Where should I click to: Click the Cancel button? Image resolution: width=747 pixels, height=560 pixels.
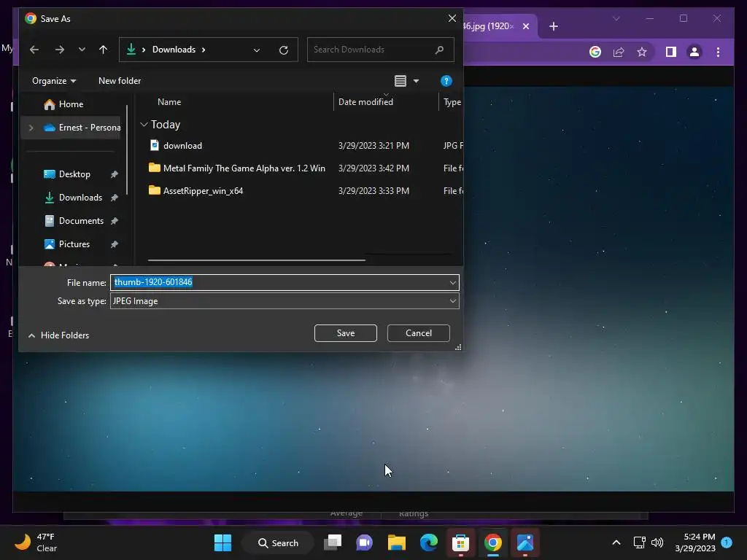point(418,333)
